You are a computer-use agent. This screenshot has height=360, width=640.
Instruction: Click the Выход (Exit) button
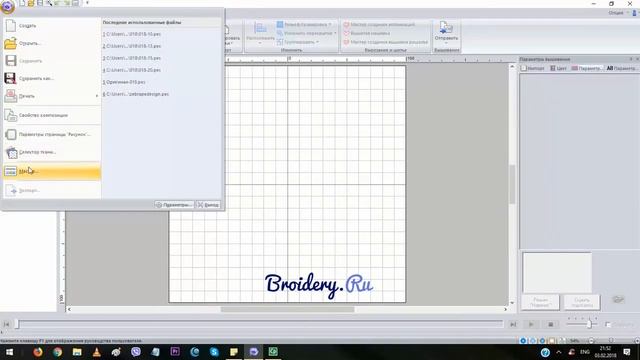(208, 205)
